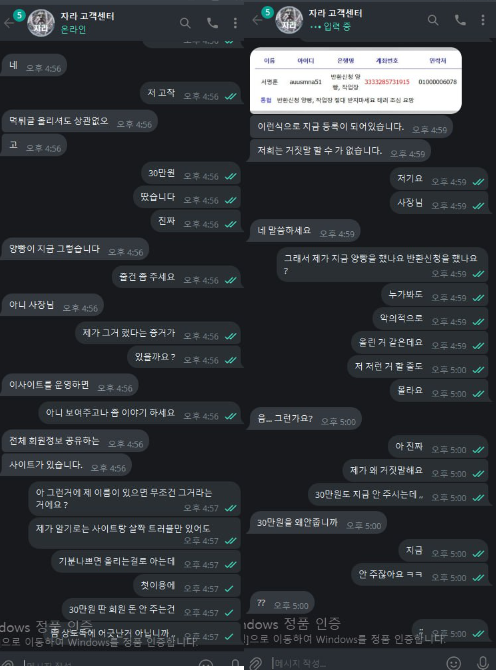Click the 메시지 작성 input field

[x=355, y=663]
